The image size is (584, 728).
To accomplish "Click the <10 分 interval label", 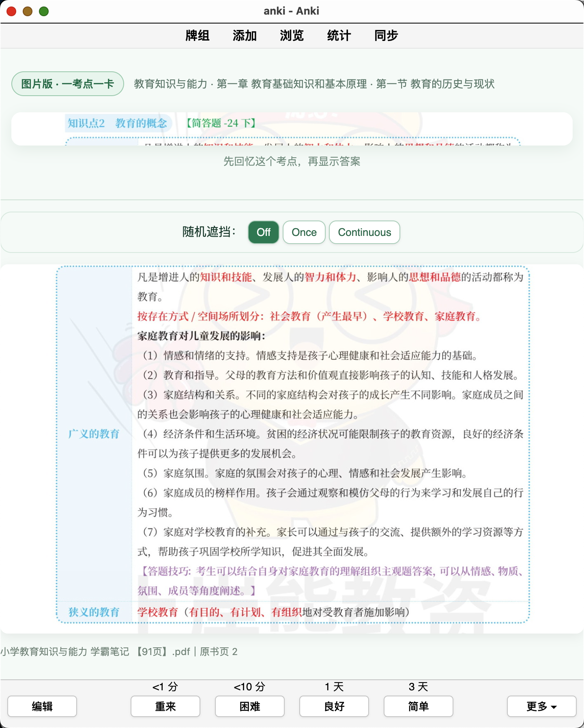I will (x=250, y=687).
